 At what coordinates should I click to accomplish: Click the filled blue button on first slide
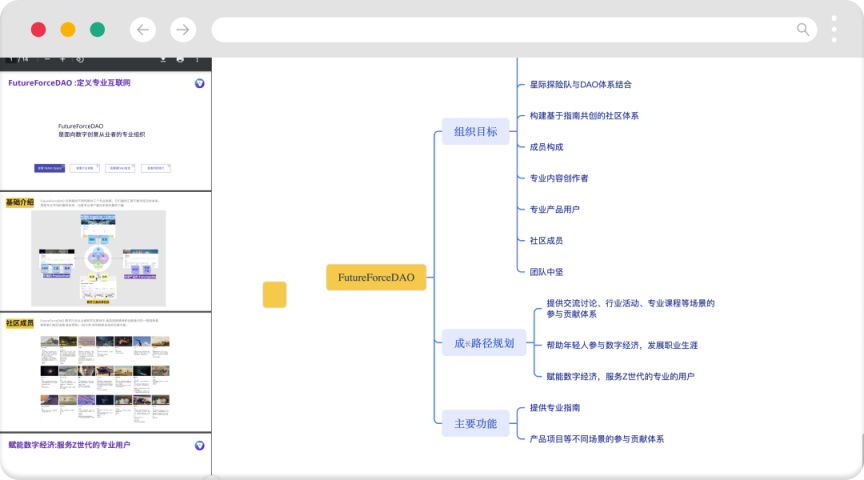[x=50, y=168]
